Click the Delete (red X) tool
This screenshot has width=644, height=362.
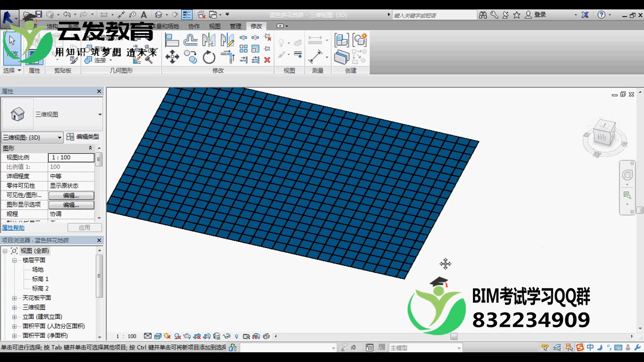pos(267,60)
